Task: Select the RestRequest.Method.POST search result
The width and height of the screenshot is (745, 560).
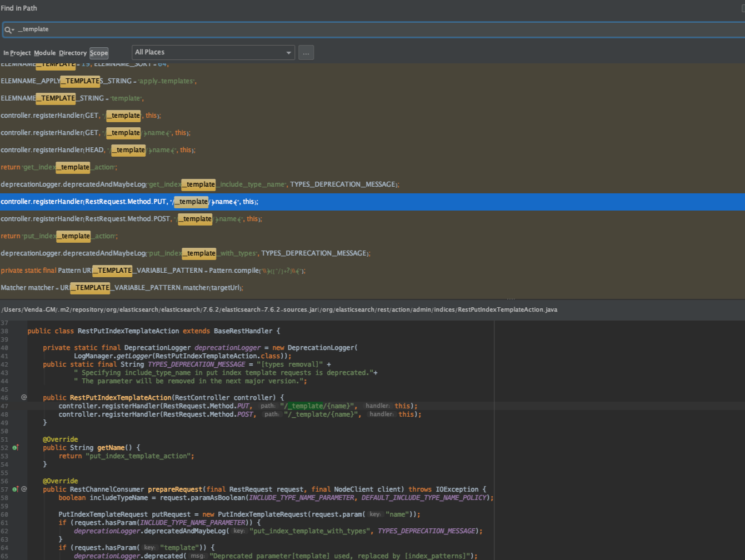Action: 131,219
